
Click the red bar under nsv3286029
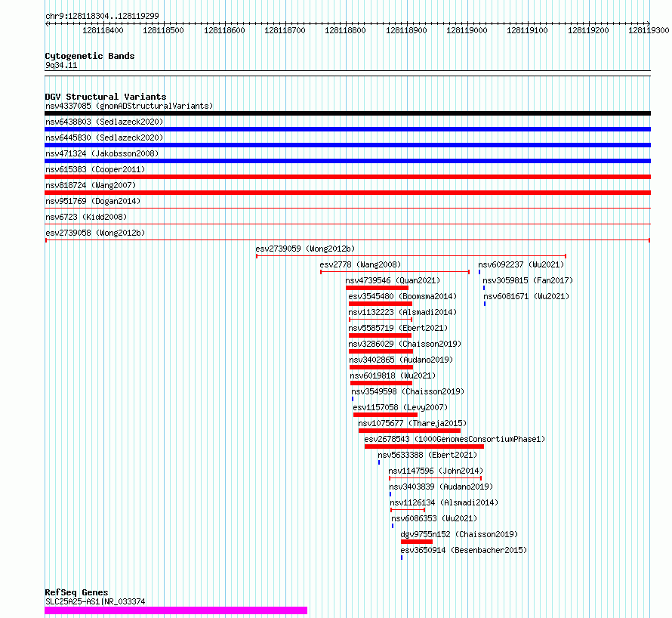coord(381,351)
